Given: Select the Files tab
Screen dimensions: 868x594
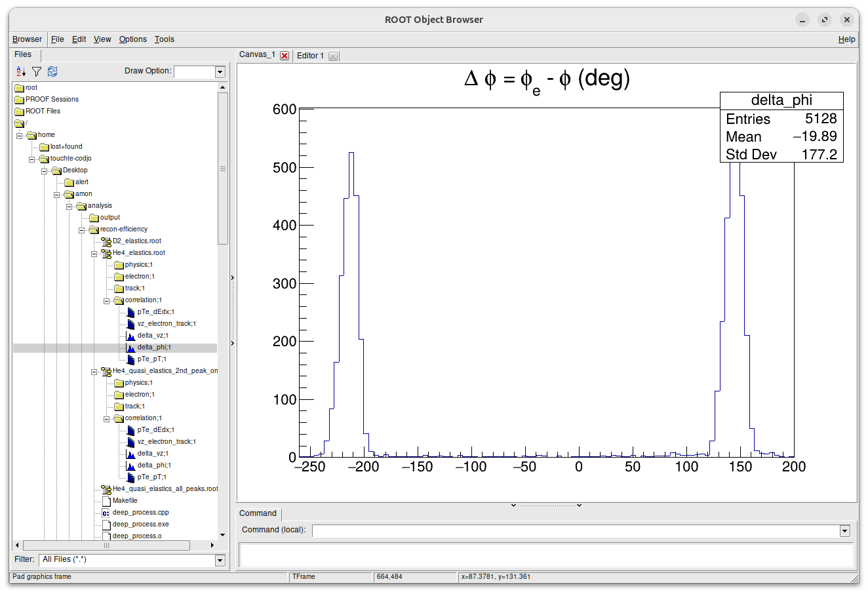Looking at the screenshot, I should click(23, 55).
